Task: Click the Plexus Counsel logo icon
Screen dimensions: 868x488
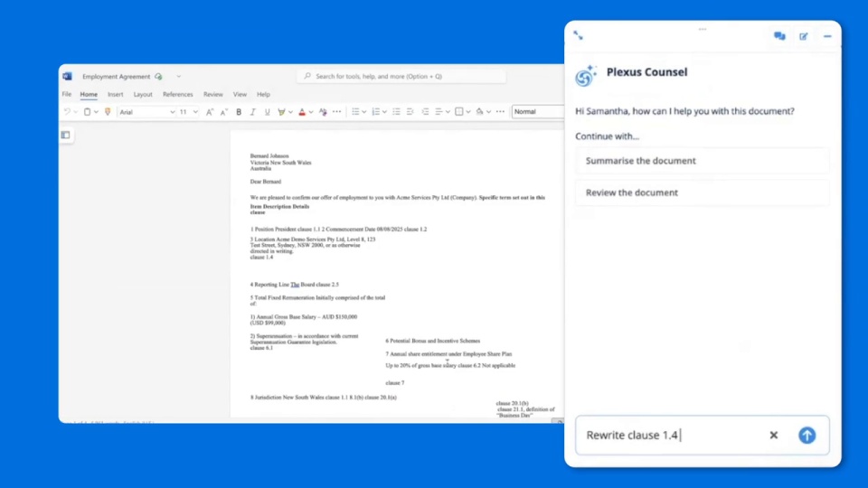Action: (586, 76)
